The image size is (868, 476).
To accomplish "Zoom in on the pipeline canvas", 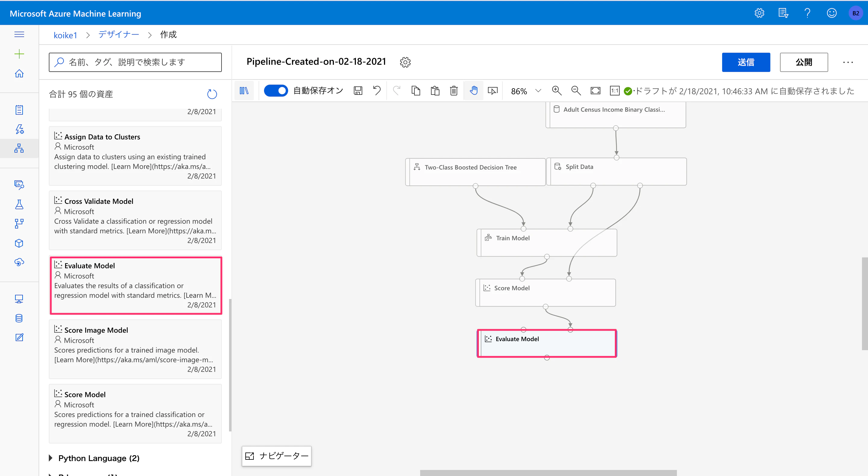I will pyautogui.click(x=557, y=91).
